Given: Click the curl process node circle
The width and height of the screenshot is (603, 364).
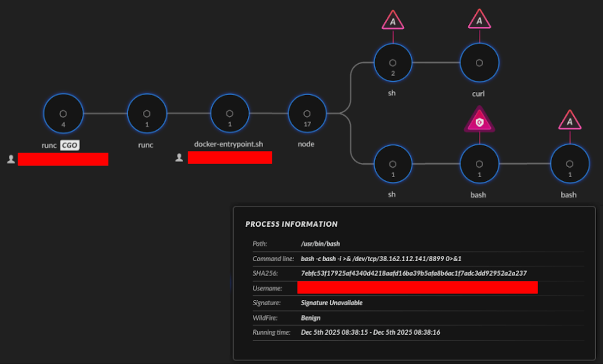Looking at the screenshot, I should point(479,62).
